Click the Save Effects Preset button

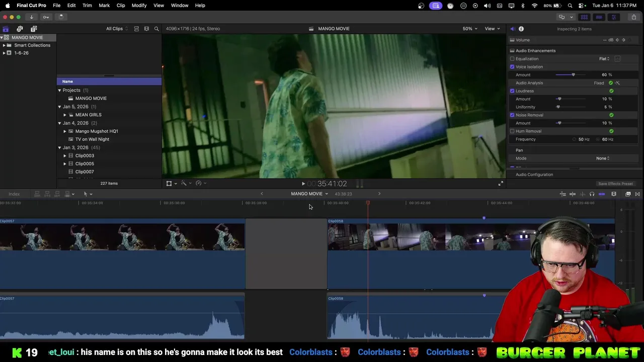615,184
